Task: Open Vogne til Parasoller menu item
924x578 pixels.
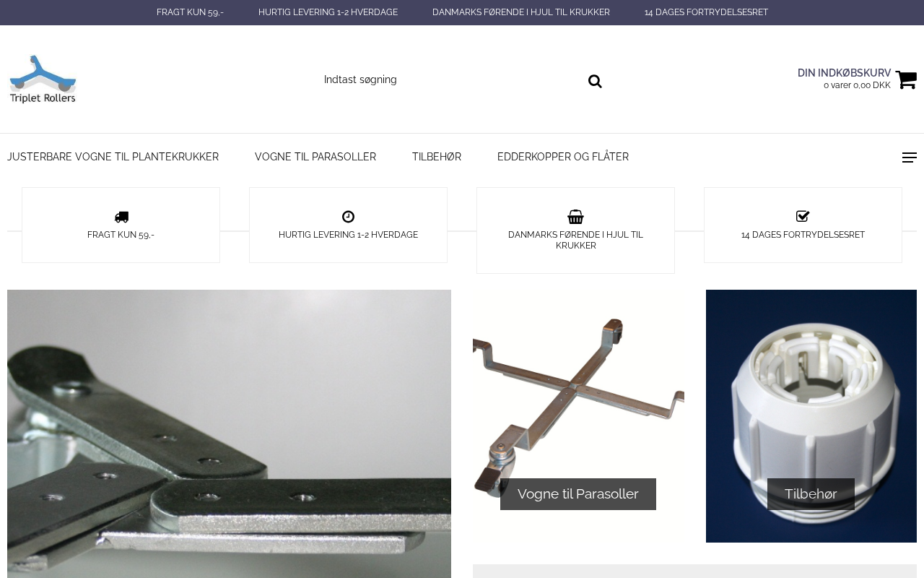Action: pos(315,157)
